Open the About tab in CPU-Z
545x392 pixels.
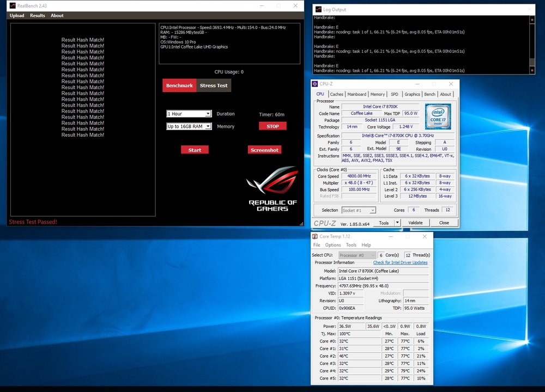446,94
